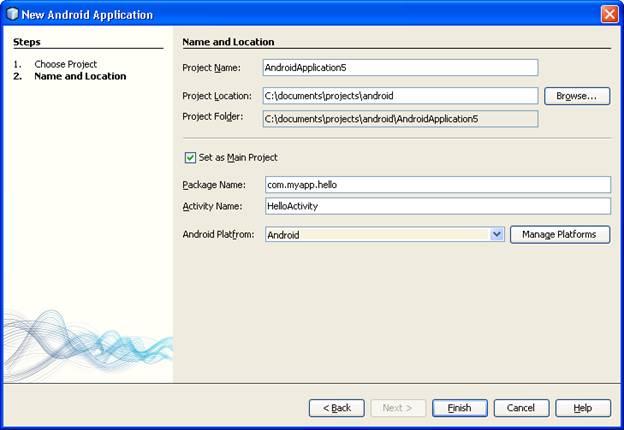Image resolution: width=624 pixels, height=430 pixels.
Task: Edit the Package Name field com.myapp.hello
Action: (x=438, y=185)
